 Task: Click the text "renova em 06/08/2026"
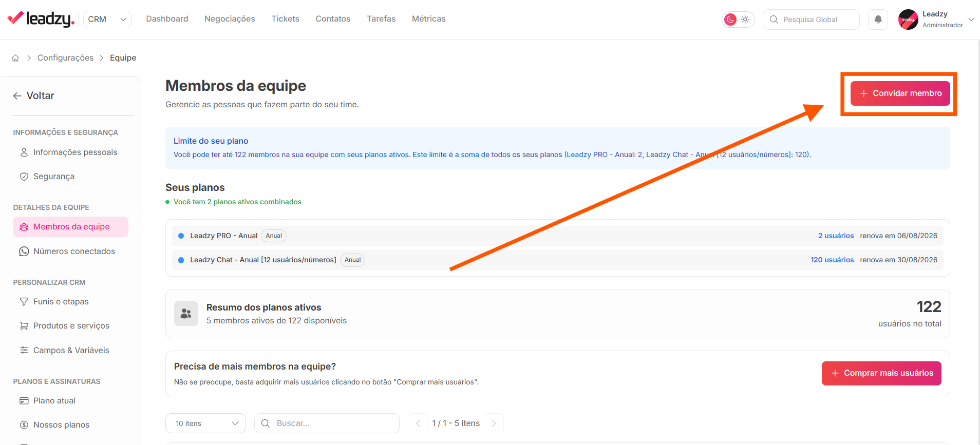[x=898, y=236]
